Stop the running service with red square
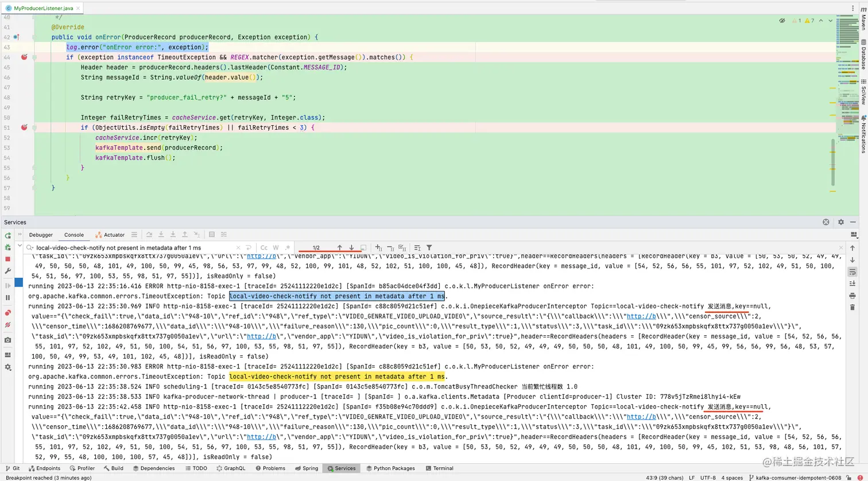 coord(7,259)
